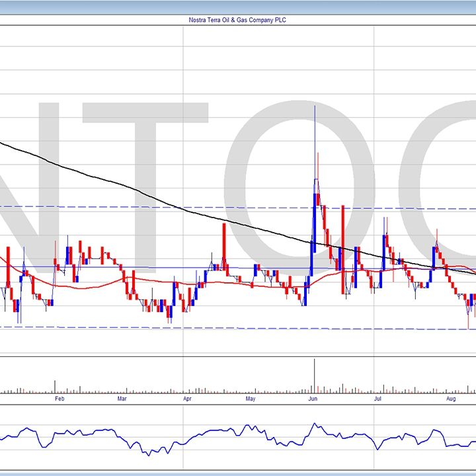Select the Jul date axis label
476x476 pixels.
pyautogui.click(x=377, y=399)
